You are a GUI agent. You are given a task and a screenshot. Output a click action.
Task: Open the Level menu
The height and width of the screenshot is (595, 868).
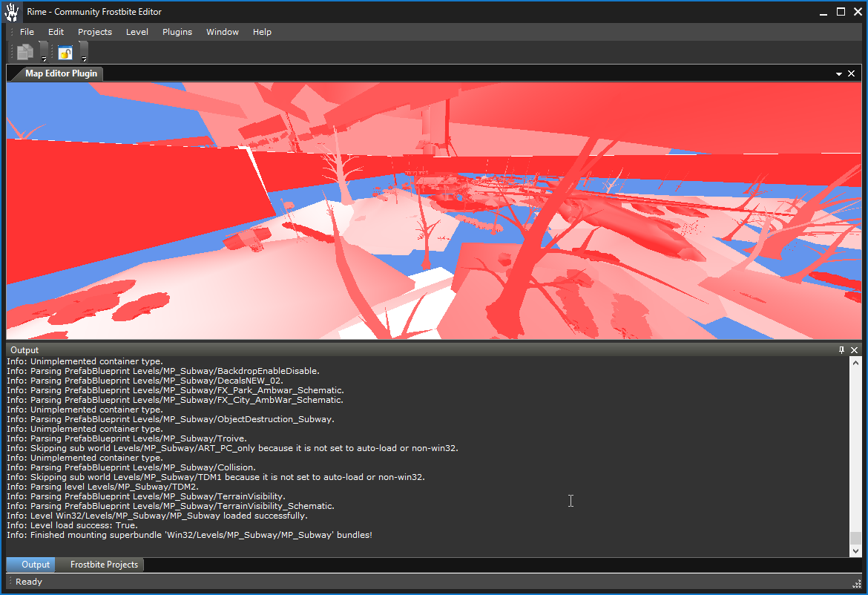pyautogui.click(x=137, y=32)
